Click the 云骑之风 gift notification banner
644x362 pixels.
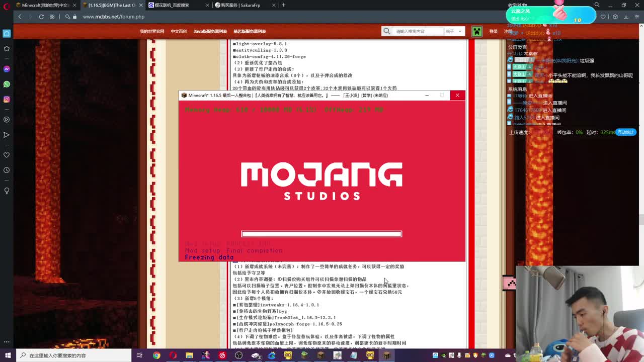click(x=551, y=15)
